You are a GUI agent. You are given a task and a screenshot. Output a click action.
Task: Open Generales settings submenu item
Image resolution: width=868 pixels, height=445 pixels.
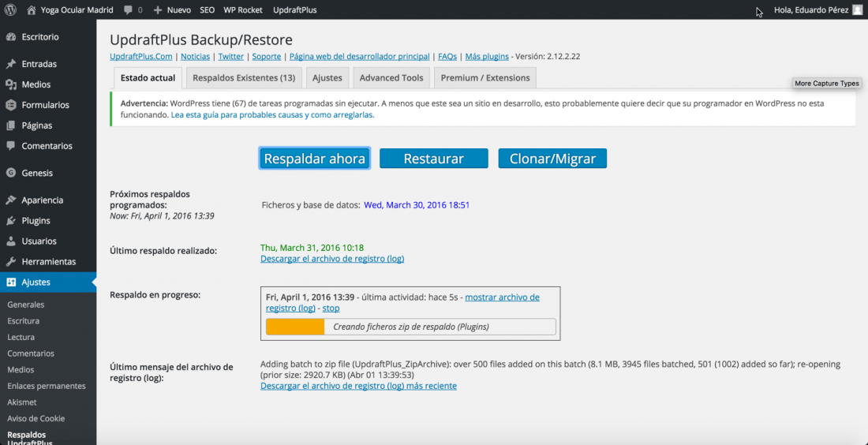pyautogui.click(x=25, y=305)
